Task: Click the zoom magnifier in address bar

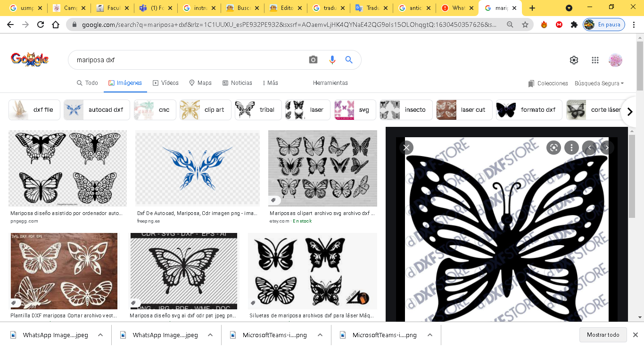Action: pyautogui.click(x=510, y=25)
